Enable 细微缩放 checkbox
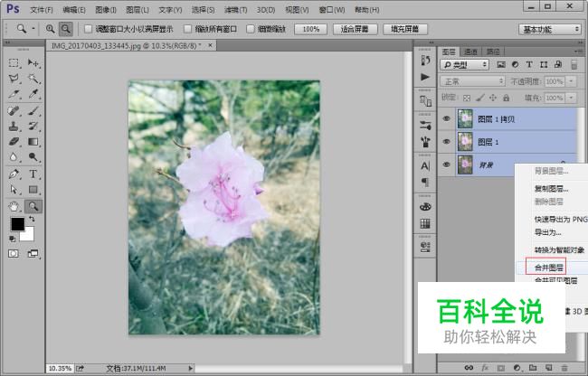This screenshot has width=588, height=376. [x=251, y=29]
